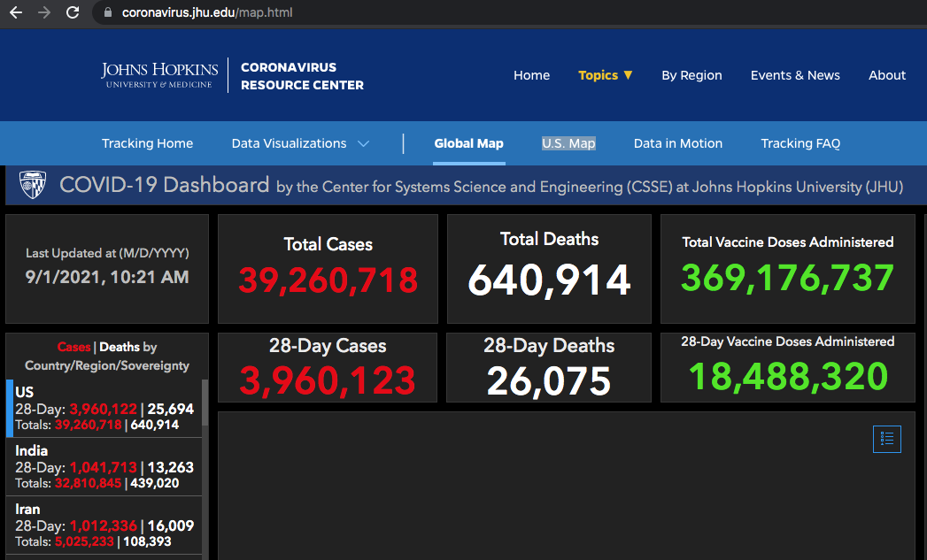Select the red Cases toggle in country list
The image size is (927, 560).
coord(73,348)
